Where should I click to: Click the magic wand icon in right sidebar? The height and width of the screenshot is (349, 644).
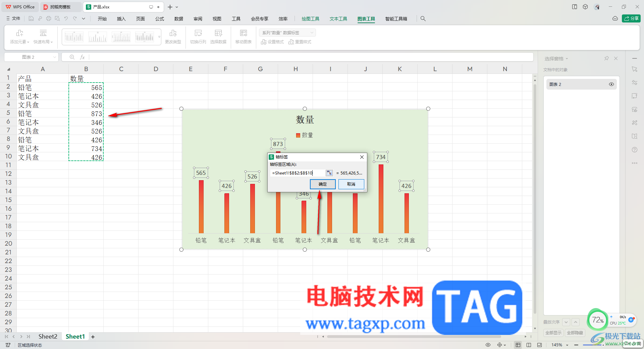point(634,123)
